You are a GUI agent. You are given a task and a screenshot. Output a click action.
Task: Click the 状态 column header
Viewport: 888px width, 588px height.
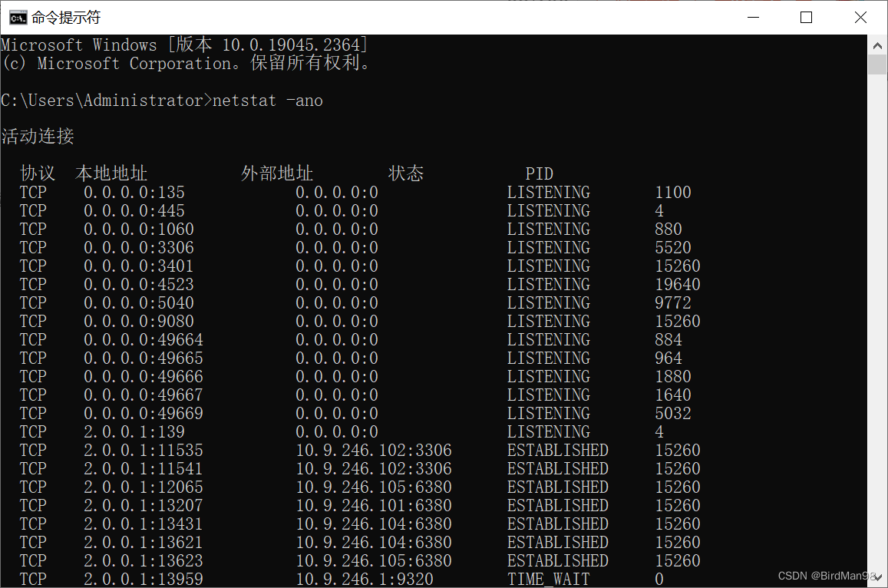point(406,173)
